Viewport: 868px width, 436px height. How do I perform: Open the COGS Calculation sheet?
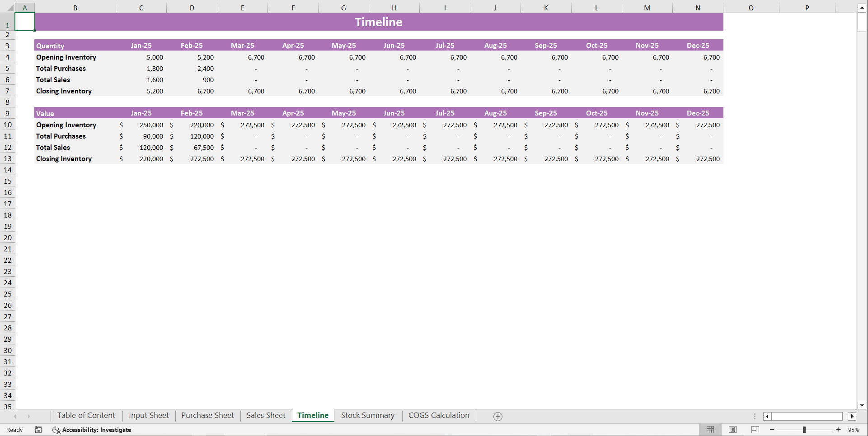pyautogui.click(x=438, y=415)
